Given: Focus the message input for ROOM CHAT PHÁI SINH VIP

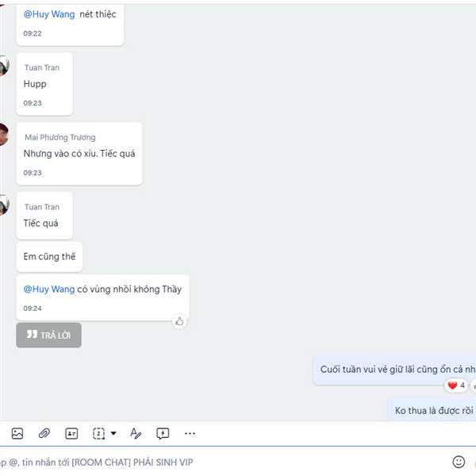Looking at the screenshot, I should pyautogui.click(x=223, y=462).
